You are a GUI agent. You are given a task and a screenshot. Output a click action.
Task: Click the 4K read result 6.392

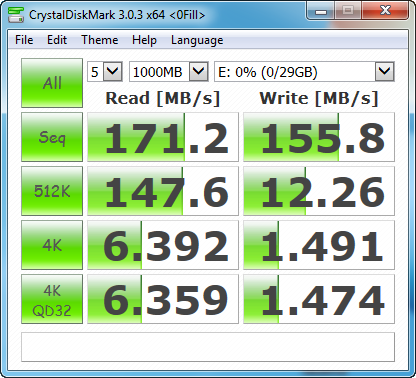pos(163,245)
